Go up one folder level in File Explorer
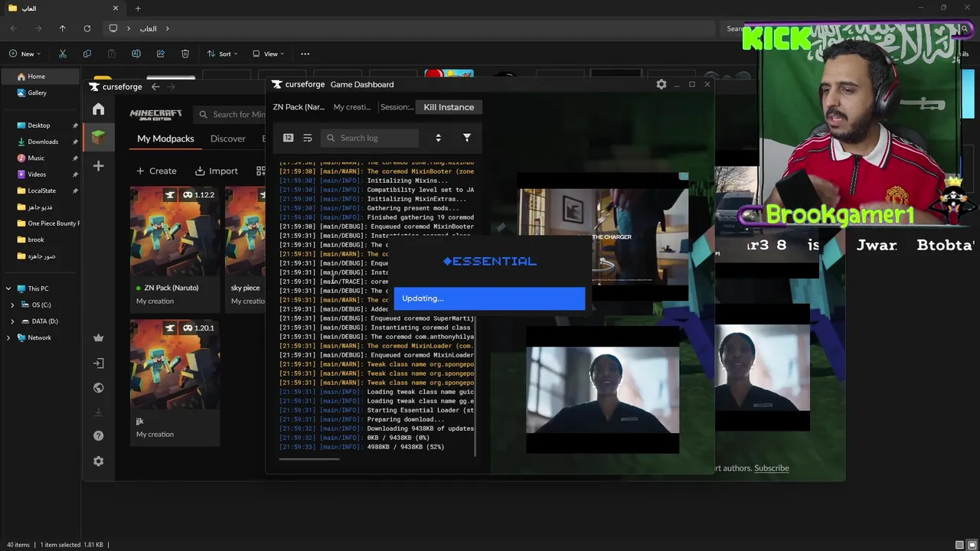The width and height of the screenshot is (980, 551). click(x=63, y=28)
